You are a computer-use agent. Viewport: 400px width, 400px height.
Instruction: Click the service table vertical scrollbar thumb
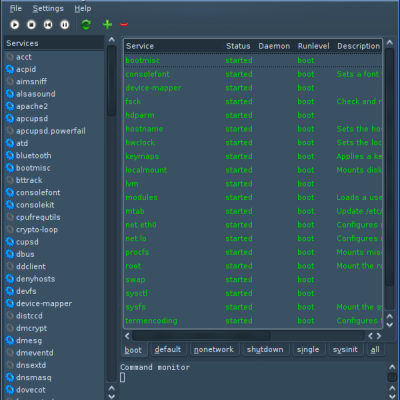click(389, 167)
